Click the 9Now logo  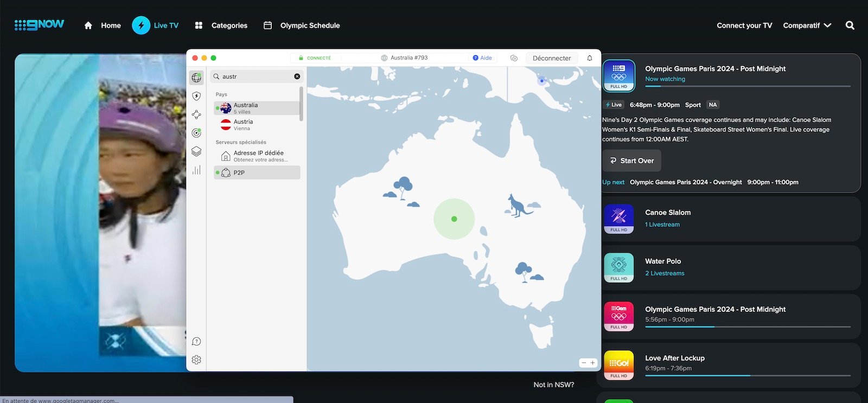pyautogui.click(x=39, y=25)
